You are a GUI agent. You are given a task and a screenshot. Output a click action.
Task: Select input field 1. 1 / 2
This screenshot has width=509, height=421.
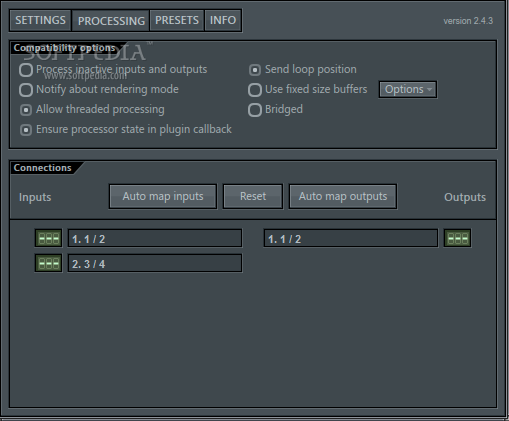point(155,238)
